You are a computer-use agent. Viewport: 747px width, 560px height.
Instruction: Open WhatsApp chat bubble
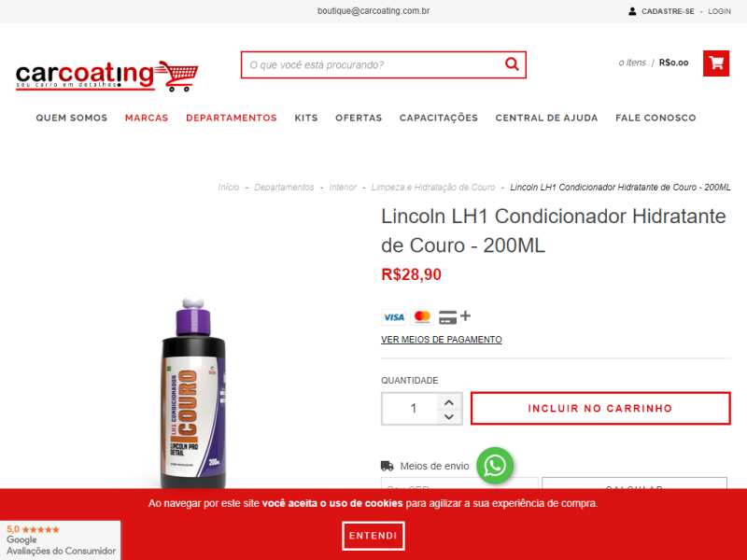[x=495, y=465]
